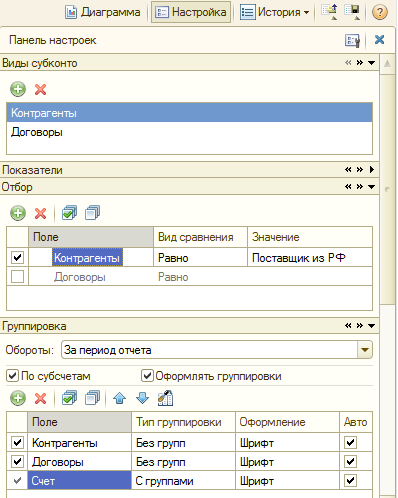
Task: Expand the Показатели section
Action: pos(372,170)
